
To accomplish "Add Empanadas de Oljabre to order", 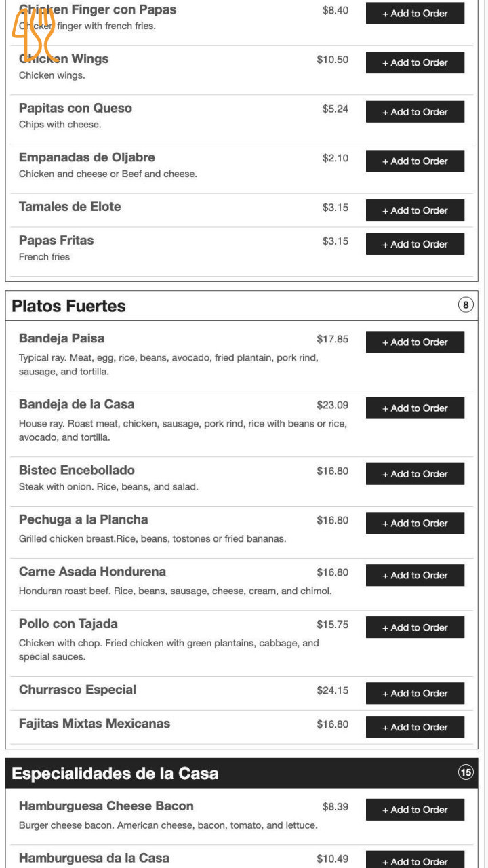I will coord(415,161).
